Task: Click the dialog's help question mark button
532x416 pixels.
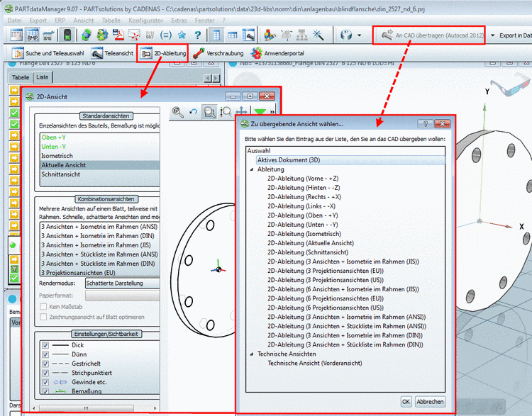Action: tap(426, 124)
